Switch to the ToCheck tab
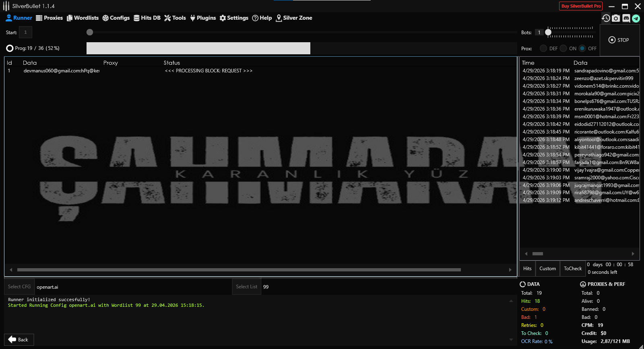 [573, 269]
